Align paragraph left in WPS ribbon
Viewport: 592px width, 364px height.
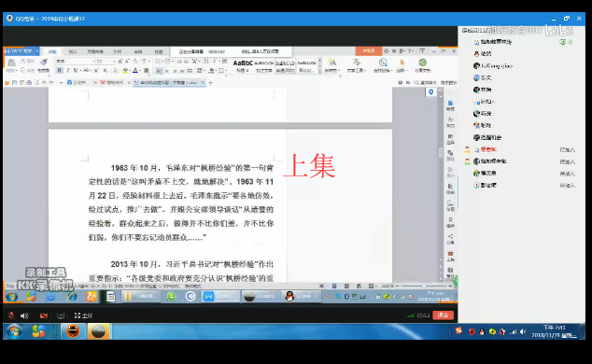point(159,71)
